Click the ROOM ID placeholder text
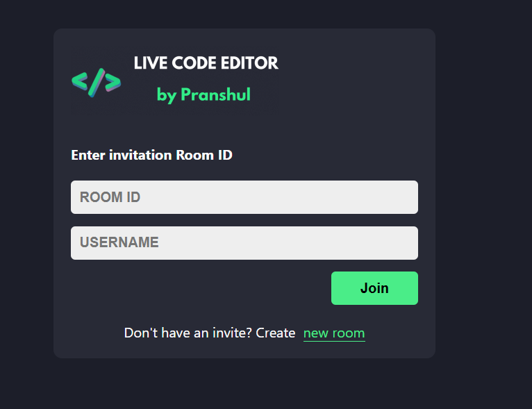Image resolution: width=532 pixels, height=409 pixels. pyautogui.click(x=110, y=197)
